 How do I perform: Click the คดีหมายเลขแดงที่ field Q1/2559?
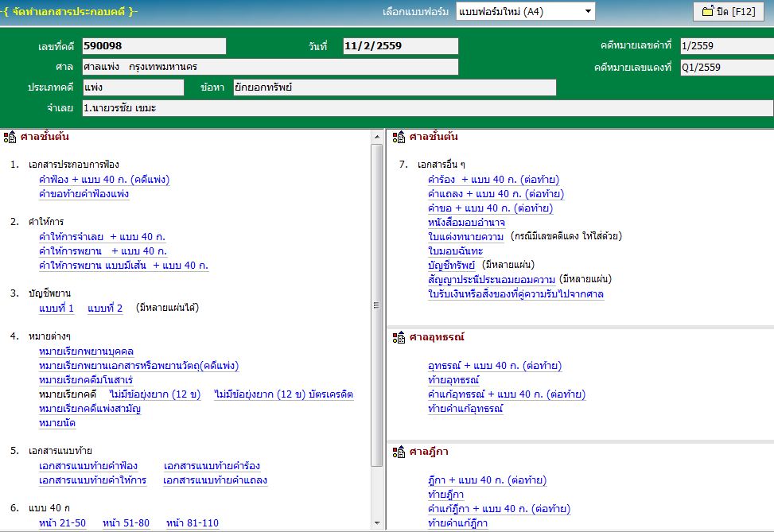coord(726,67)
